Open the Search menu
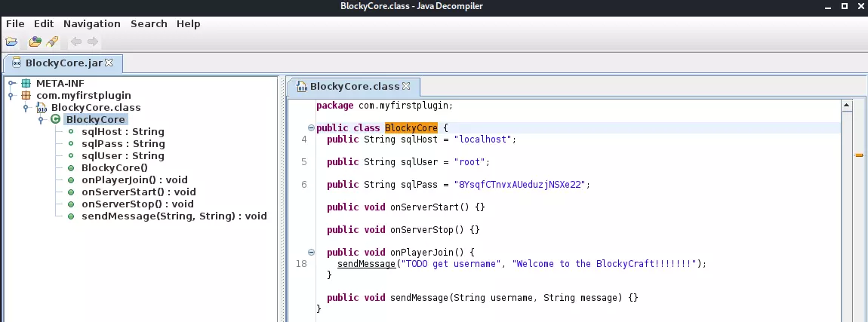Viewport: 868px width, 322px height. click(149, 23)
